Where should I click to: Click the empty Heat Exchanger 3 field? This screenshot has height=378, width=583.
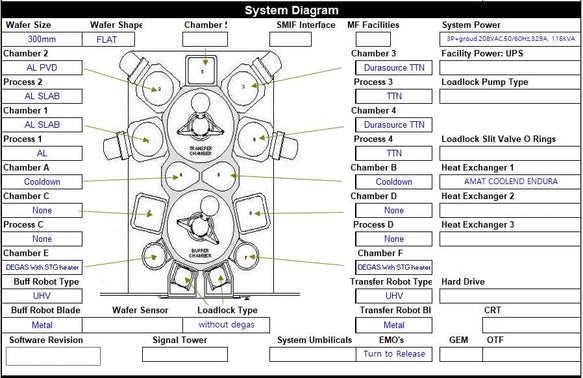point(510,239)
